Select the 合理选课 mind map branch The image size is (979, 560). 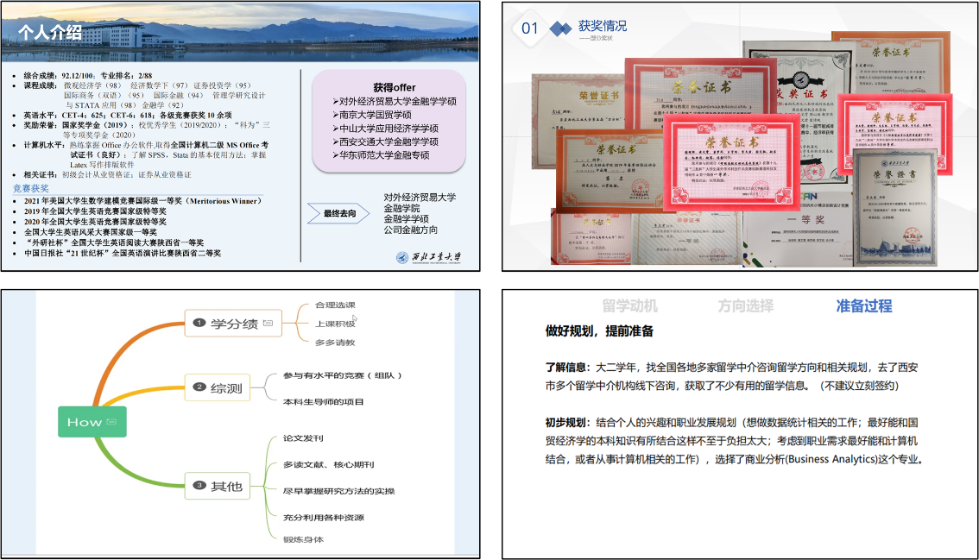335,305
